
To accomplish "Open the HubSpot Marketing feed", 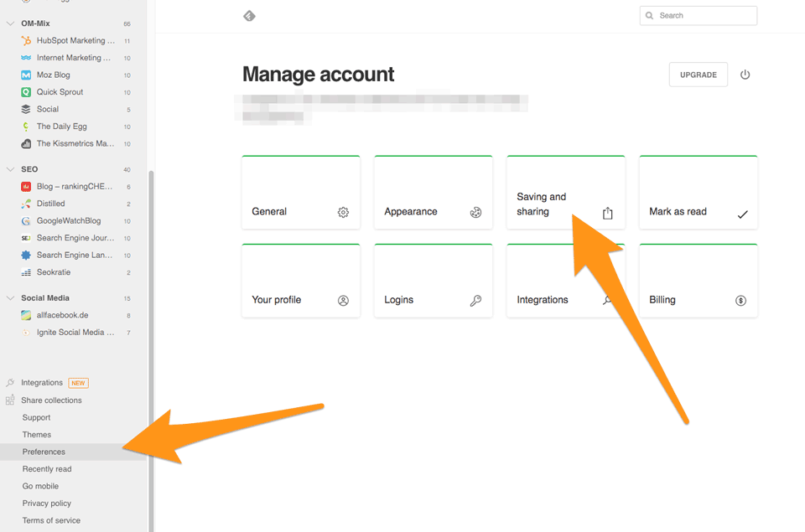I will coord(75,40).
